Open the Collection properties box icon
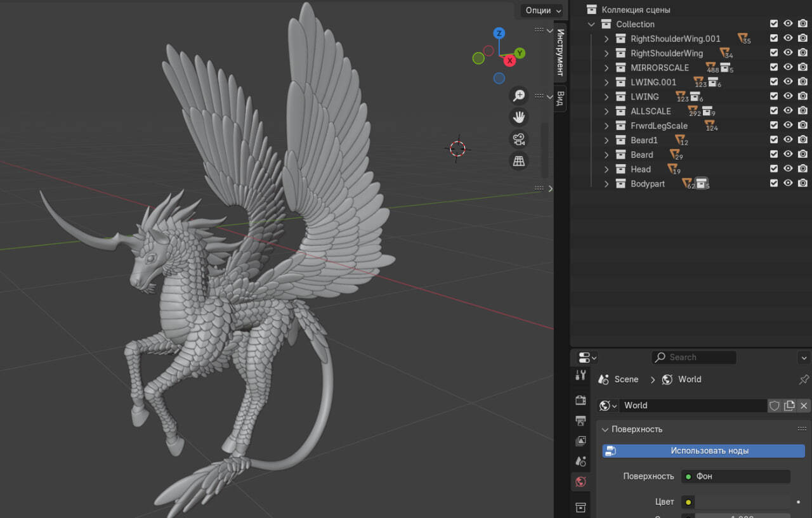The width and height of the screenshot is (812, 518). 580,507
